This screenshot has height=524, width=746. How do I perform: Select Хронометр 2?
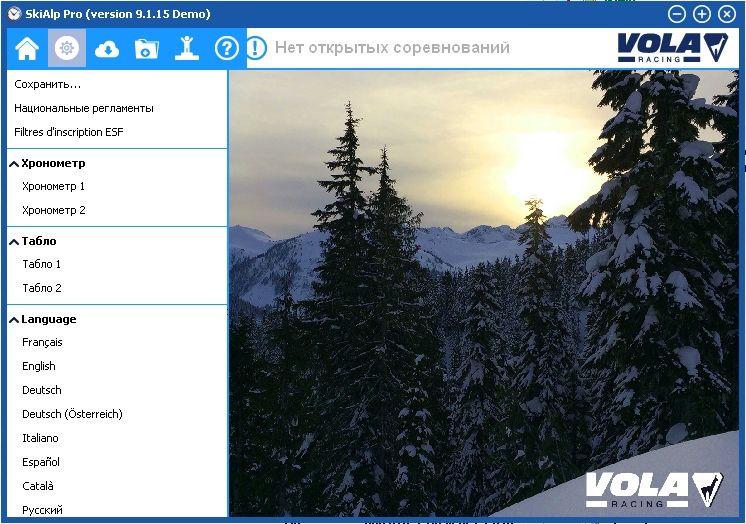(54, 210)
